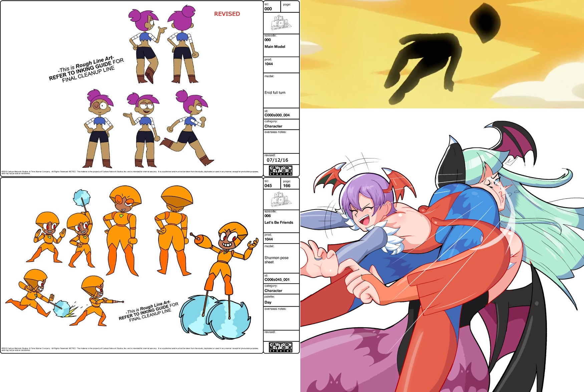This screenshot has width=584, height=392.
Task: Select Shannon aiming her arm blaster
Action: click(x=97, y=300)
